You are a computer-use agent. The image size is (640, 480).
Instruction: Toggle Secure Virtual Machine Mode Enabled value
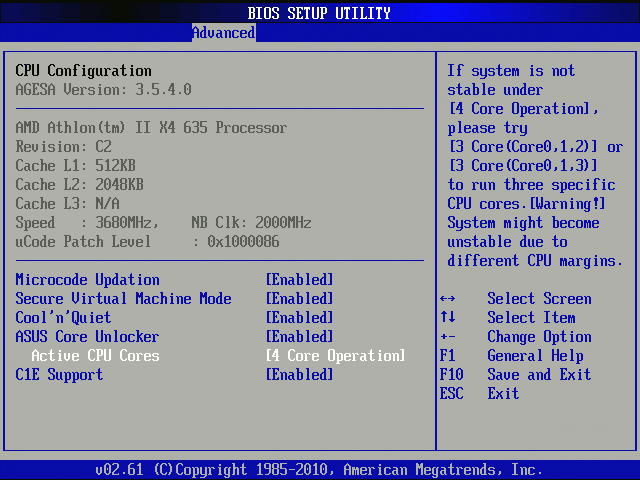300,298
